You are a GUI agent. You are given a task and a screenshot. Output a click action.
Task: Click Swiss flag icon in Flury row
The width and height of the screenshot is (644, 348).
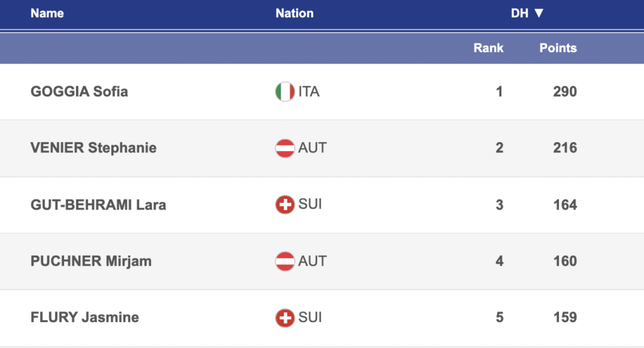click(x=285, y=318)
